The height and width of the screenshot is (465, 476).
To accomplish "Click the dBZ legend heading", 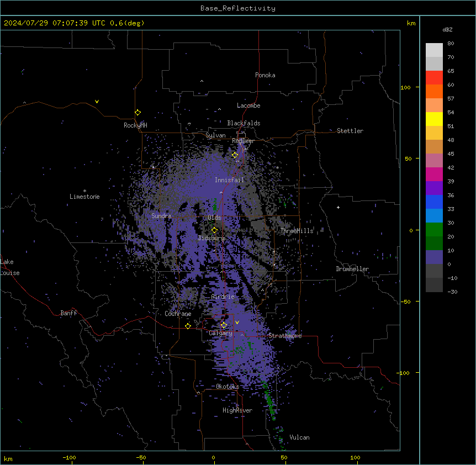I will 447,30.
